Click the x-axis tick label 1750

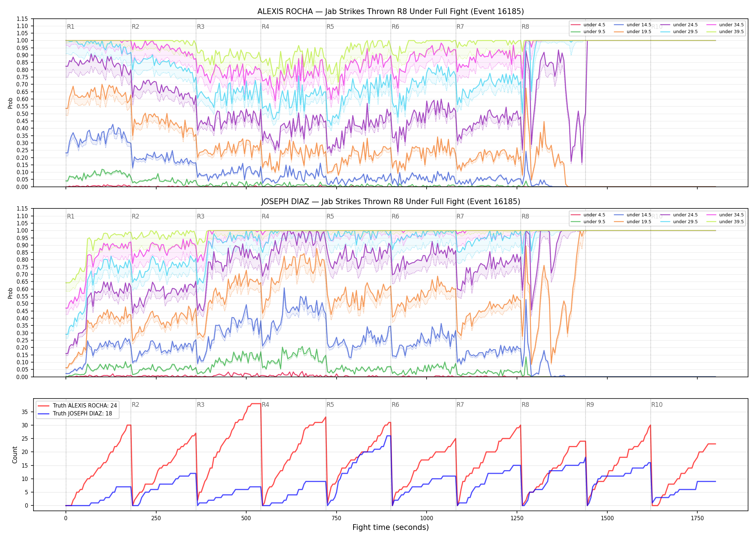click(x=697, y=518)
